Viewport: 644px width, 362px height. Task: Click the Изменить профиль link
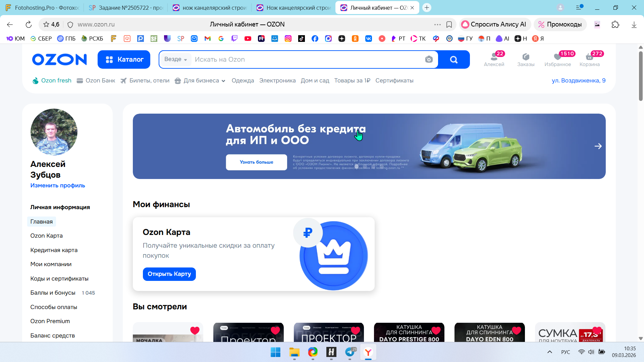pyautogui.click(x=58, y=185)
